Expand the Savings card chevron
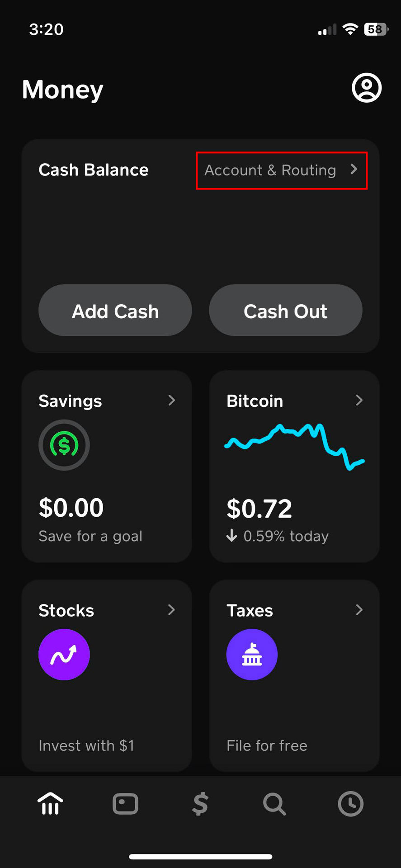 pyautogui.click(x=171, y=400)
